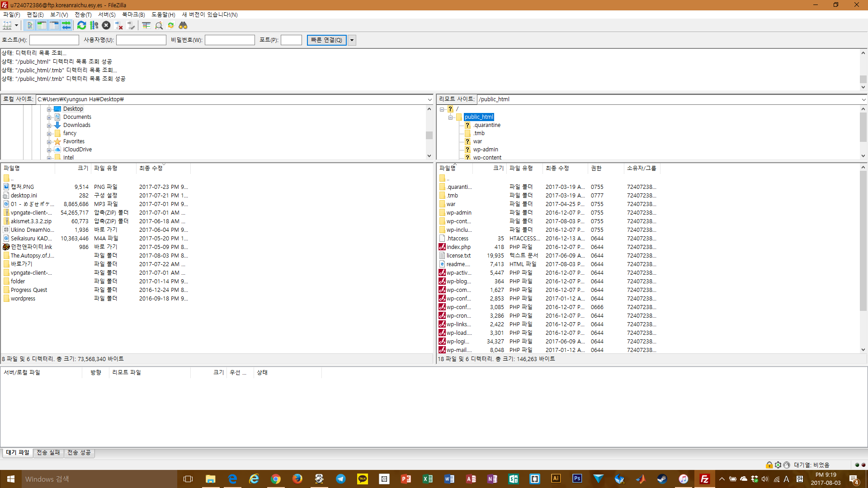
Task: Open Photoshop from the taskbar
Action: click(x=577, y=479)
